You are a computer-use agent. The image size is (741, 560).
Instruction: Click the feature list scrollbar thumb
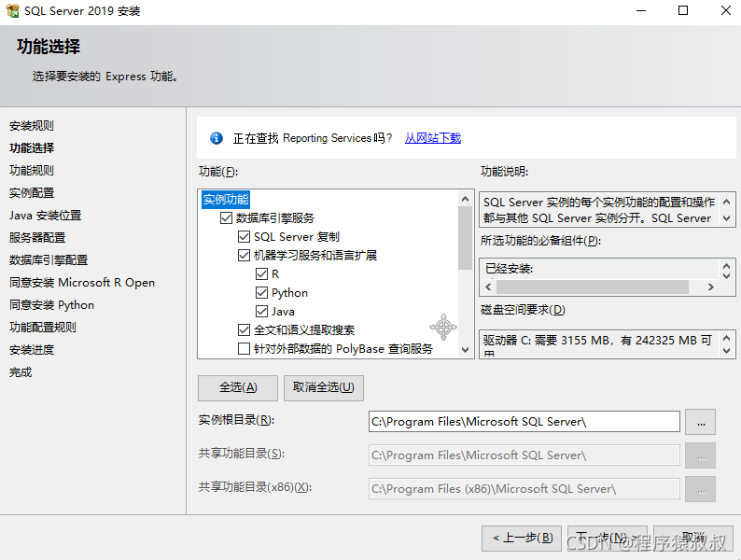(466, 238)
